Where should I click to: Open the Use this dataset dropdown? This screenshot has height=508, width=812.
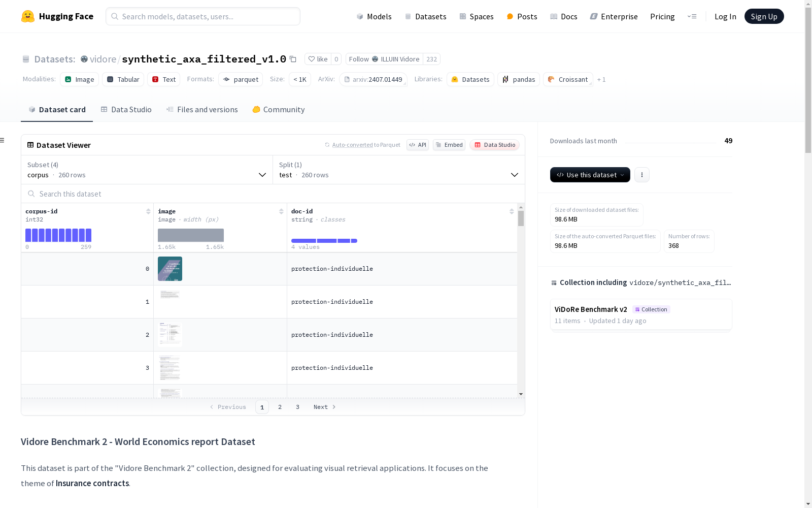point(590,175)
